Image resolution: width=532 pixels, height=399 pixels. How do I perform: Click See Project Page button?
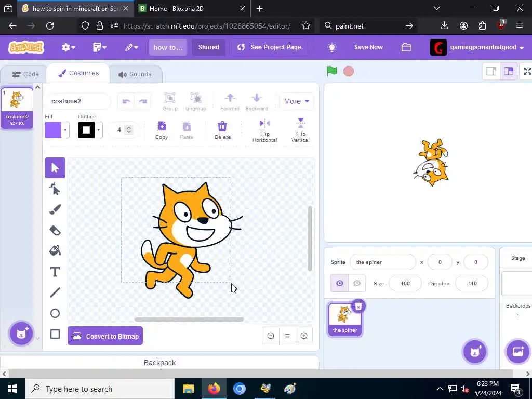tap(270, 47)
